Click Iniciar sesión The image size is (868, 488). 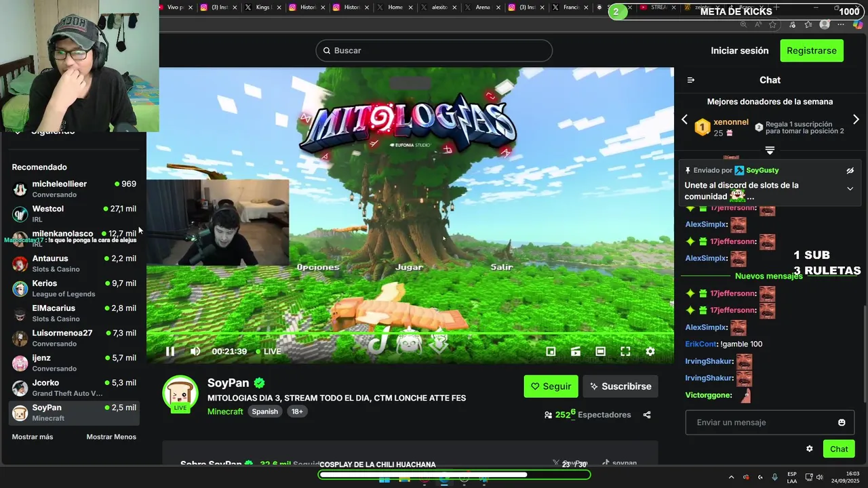[x=740, y=51]
